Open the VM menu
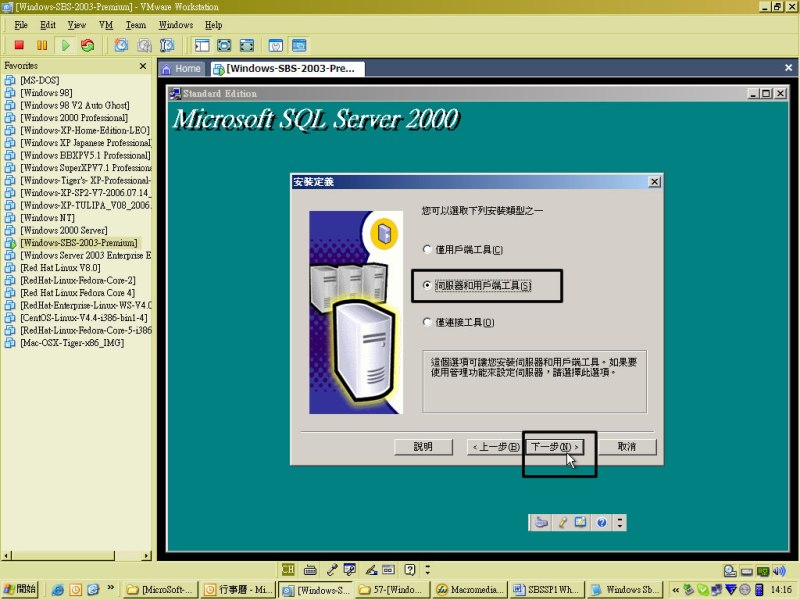The width and height of the screenshot is (800, 600). coord(106,25)
